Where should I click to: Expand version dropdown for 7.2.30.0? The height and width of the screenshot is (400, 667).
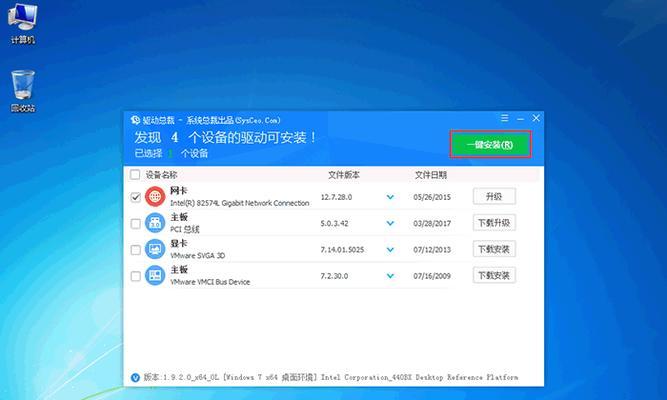click(x=390, y=276)
